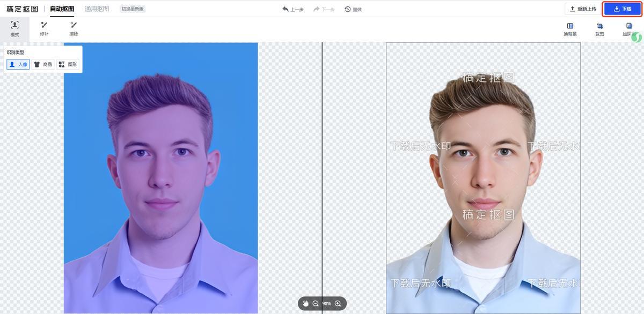Undo with the 上一步 button
644x314 pixels.
point(293,9)
